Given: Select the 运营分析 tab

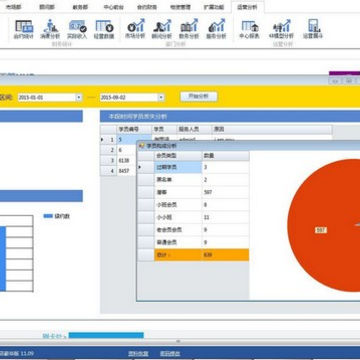Looking at the screenshot, I should pyautogui.click(x=247, y=7).
